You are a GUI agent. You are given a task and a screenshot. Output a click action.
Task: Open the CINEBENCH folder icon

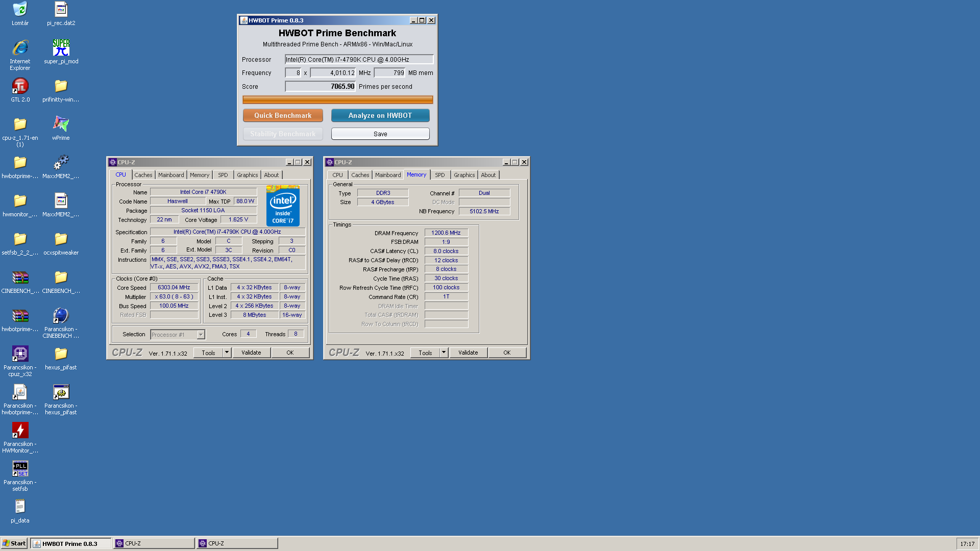point(61,277)
